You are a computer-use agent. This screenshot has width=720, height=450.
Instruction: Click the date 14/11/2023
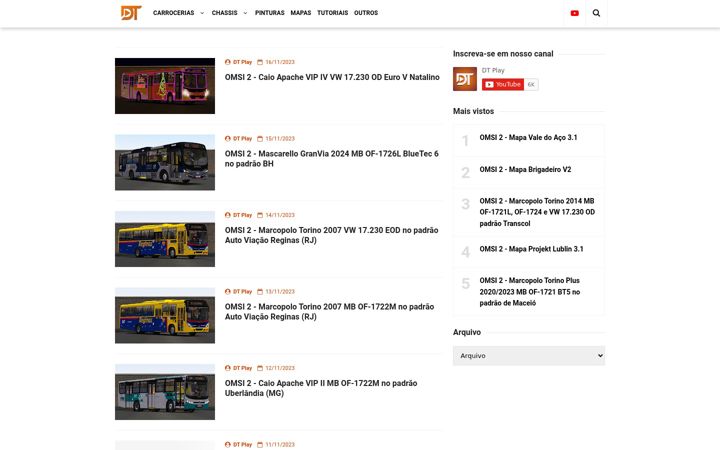click(x=280, y=215)
